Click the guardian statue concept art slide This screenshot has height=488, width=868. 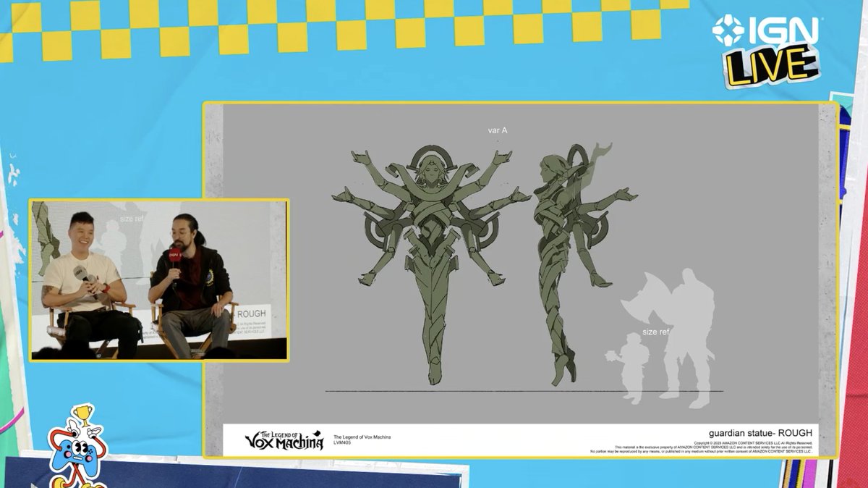tap(521, 279)
